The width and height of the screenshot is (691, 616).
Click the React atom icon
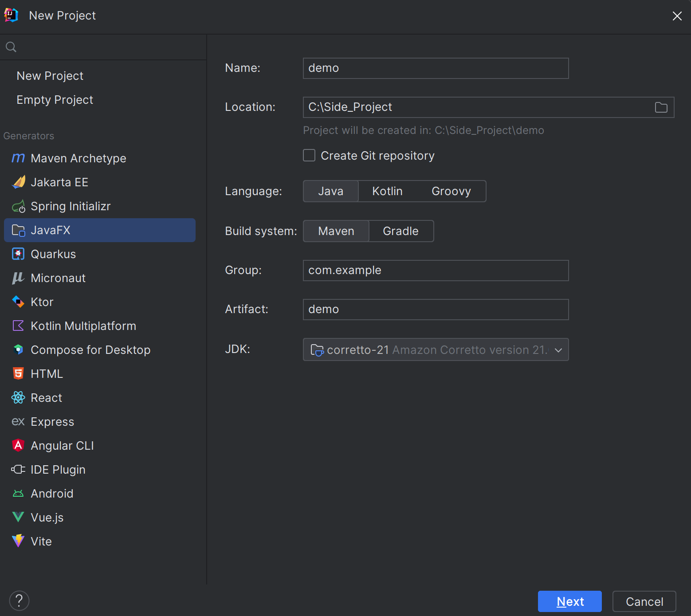[x=18, y=397]
